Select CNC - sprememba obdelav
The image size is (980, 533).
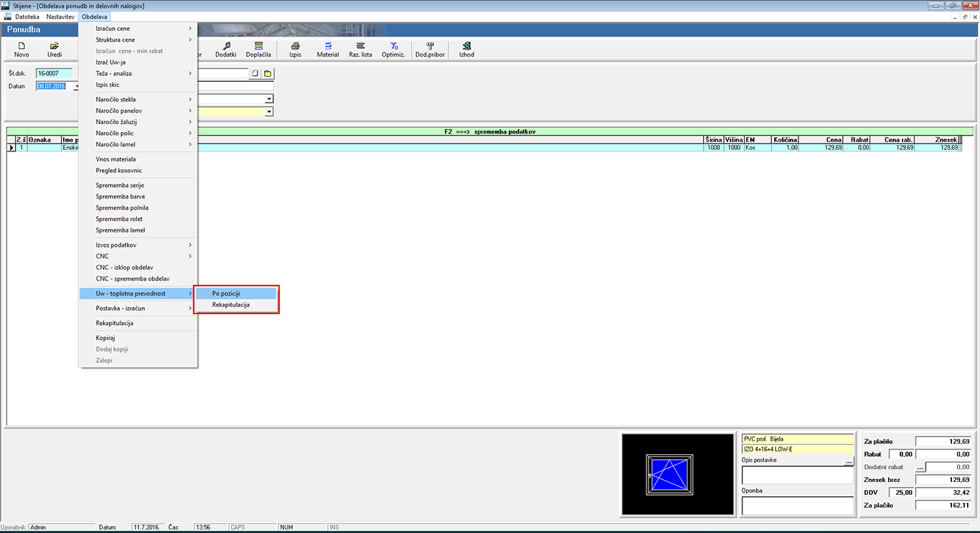(138, 278)
